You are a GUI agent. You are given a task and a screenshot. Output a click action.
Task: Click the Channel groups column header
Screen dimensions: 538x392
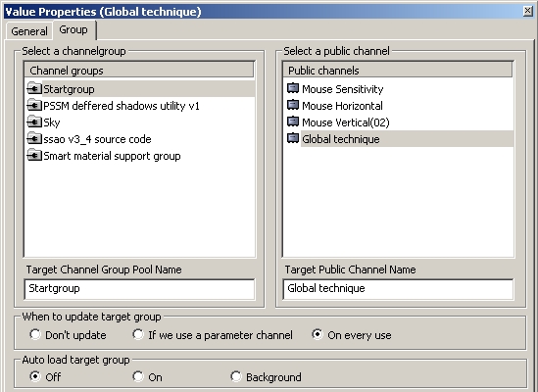pyautogui.click(x=139, y=71)
